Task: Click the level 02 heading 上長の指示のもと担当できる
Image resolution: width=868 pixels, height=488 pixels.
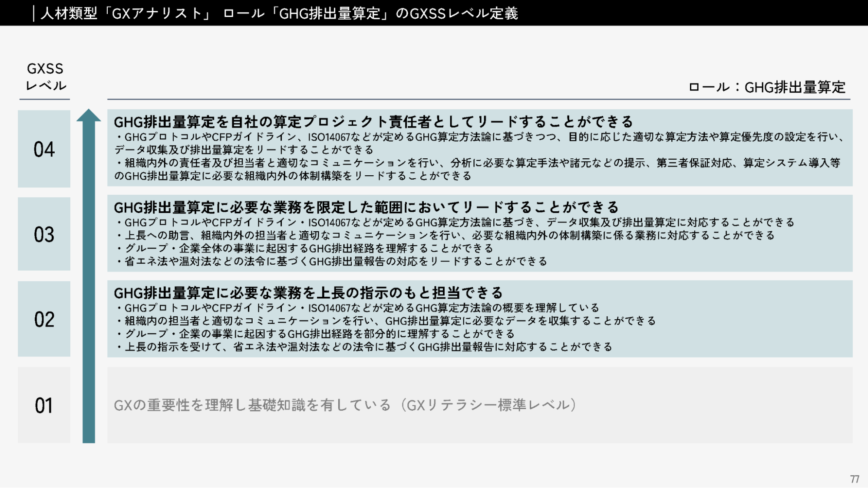Action: point(308,293)
